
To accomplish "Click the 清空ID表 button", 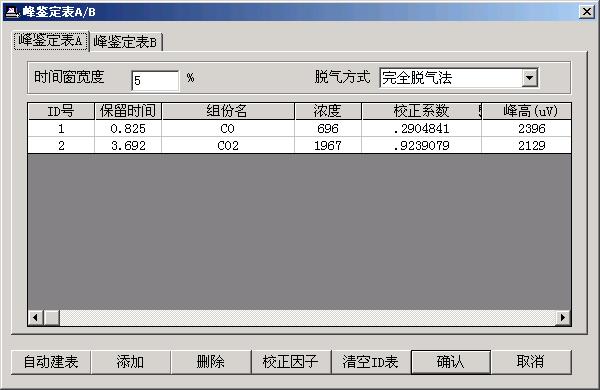I will point(370,362).
